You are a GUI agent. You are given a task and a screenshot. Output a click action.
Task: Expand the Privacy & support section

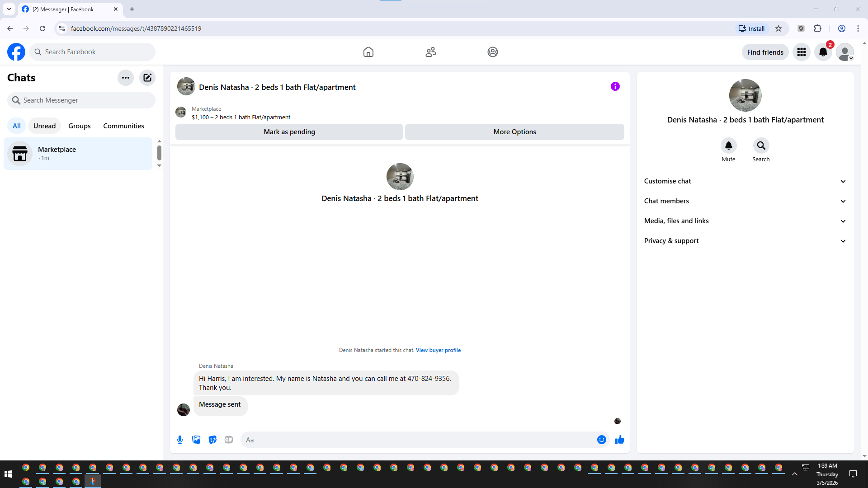745,241
